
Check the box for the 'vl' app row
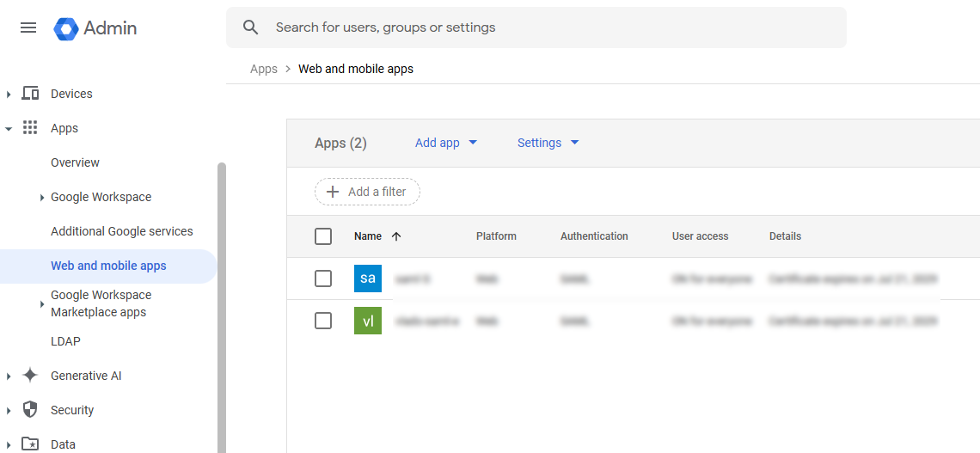[323, 321]
